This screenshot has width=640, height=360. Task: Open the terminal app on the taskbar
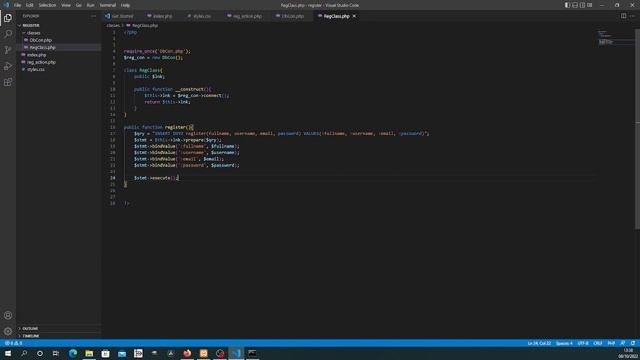[252, 353]
